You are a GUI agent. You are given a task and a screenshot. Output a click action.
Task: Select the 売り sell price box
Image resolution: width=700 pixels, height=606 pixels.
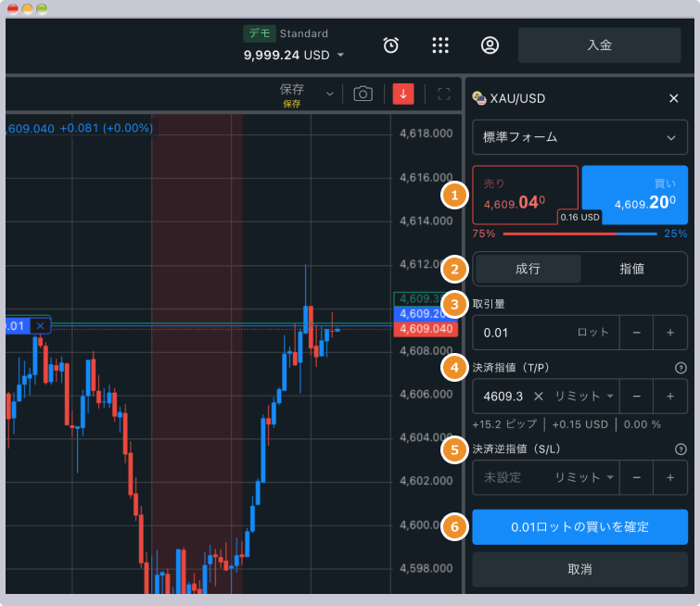[525, 196]
